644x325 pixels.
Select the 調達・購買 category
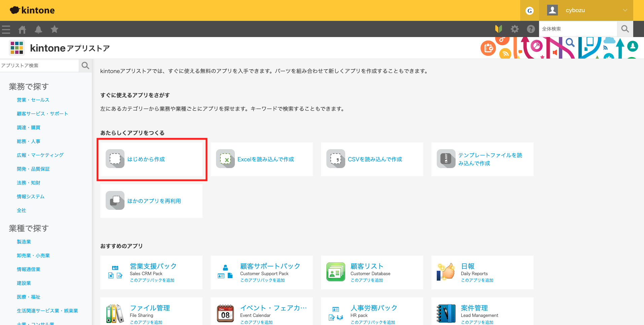29,128
